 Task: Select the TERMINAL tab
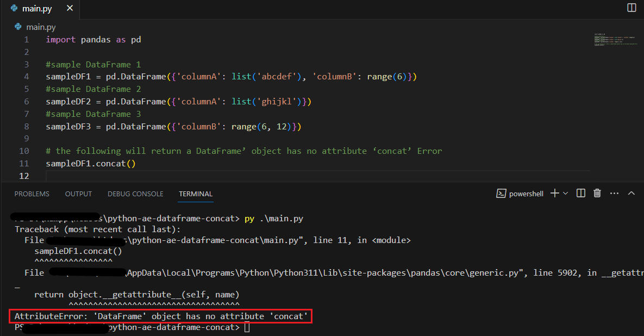tap(195, 194)
